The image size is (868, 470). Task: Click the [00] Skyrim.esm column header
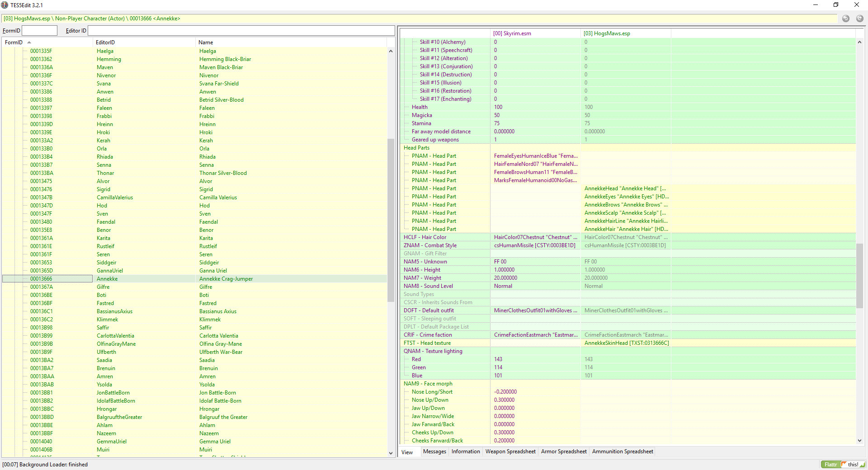536,33
